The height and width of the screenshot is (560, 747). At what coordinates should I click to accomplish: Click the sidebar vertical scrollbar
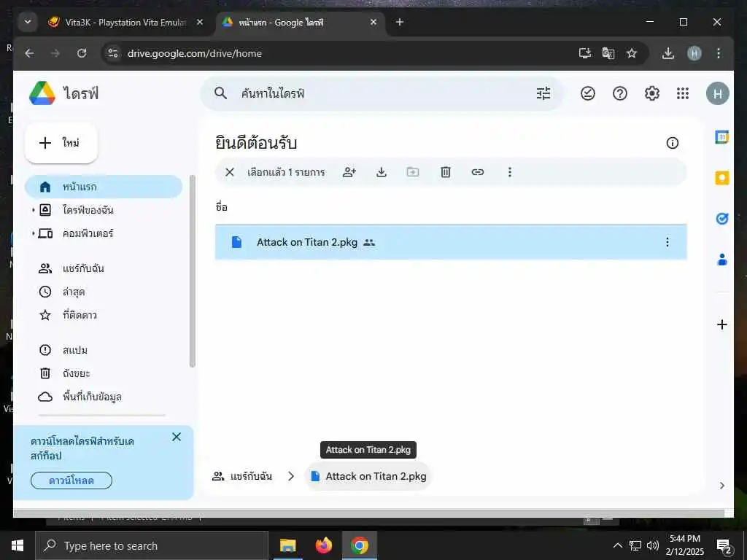193,271
